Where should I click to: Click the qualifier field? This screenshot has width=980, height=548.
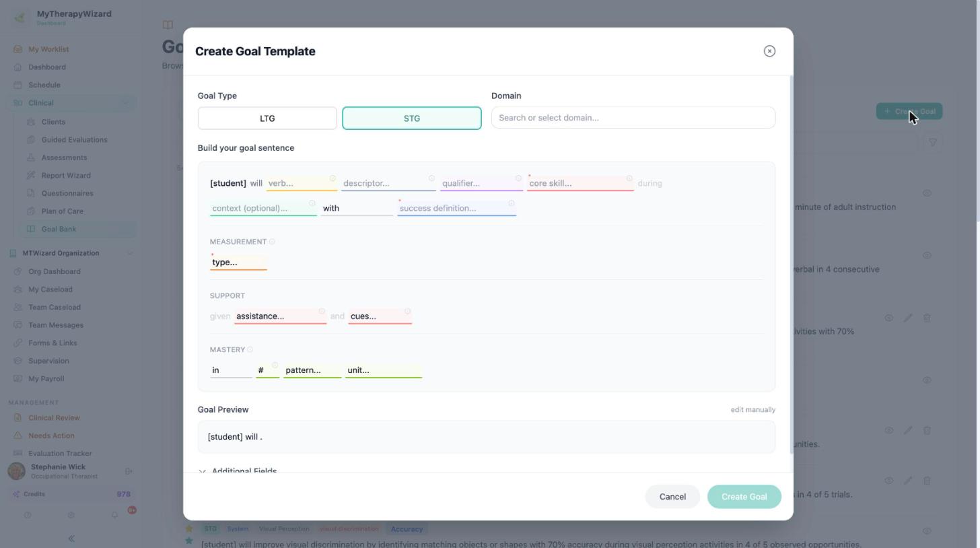pyautogui.click(x=481, y=183)
